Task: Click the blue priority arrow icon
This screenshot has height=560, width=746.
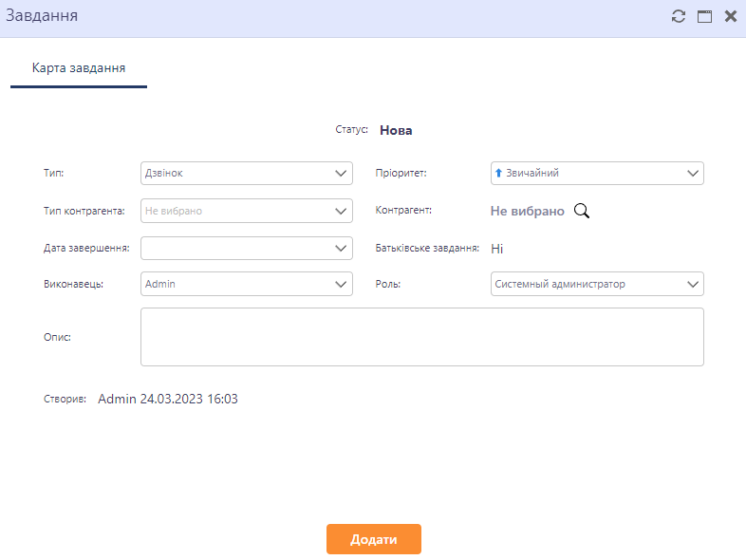Action: 498,174
